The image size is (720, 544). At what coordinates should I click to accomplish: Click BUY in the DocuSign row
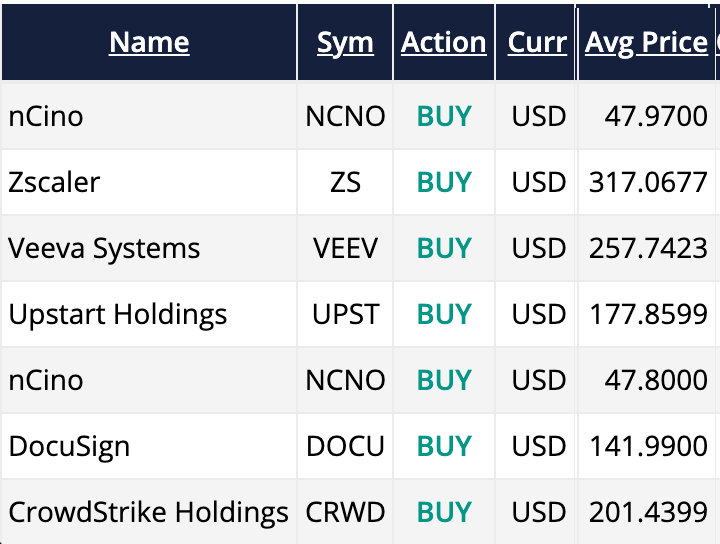[444, 446]
